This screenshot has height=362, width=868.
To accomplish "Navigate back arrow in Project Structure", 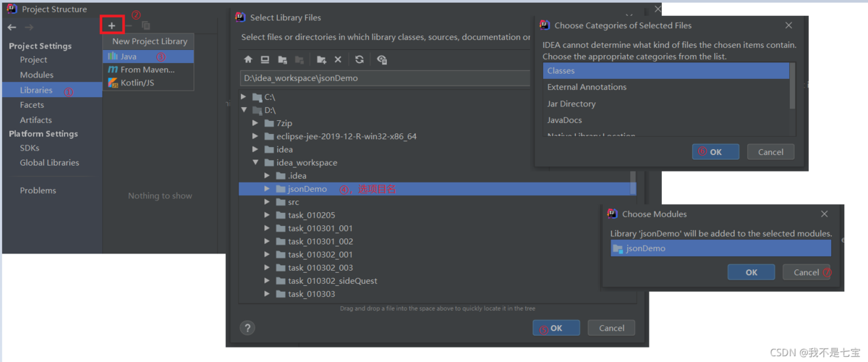I will [12, 27].
